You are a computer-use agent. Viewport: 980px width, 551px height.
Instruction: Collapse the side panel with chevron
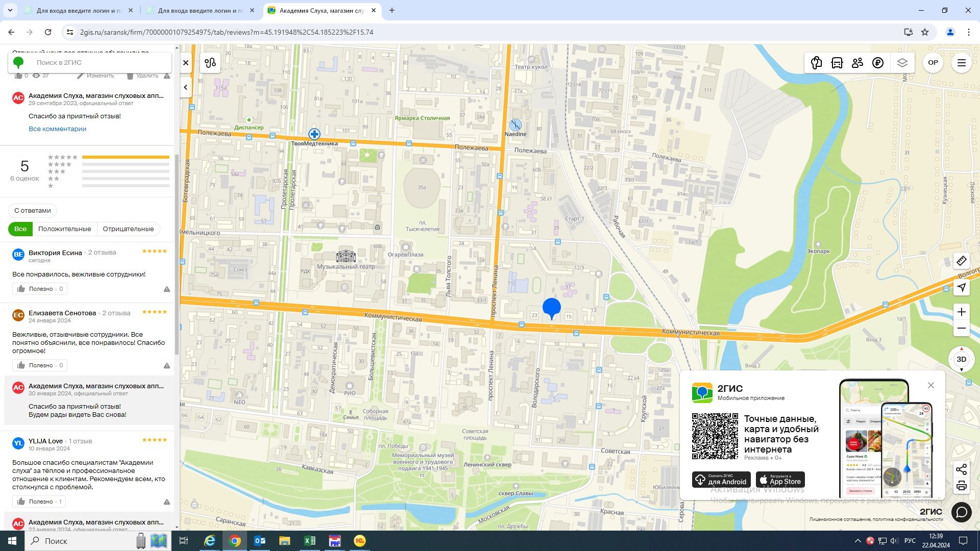186,87
